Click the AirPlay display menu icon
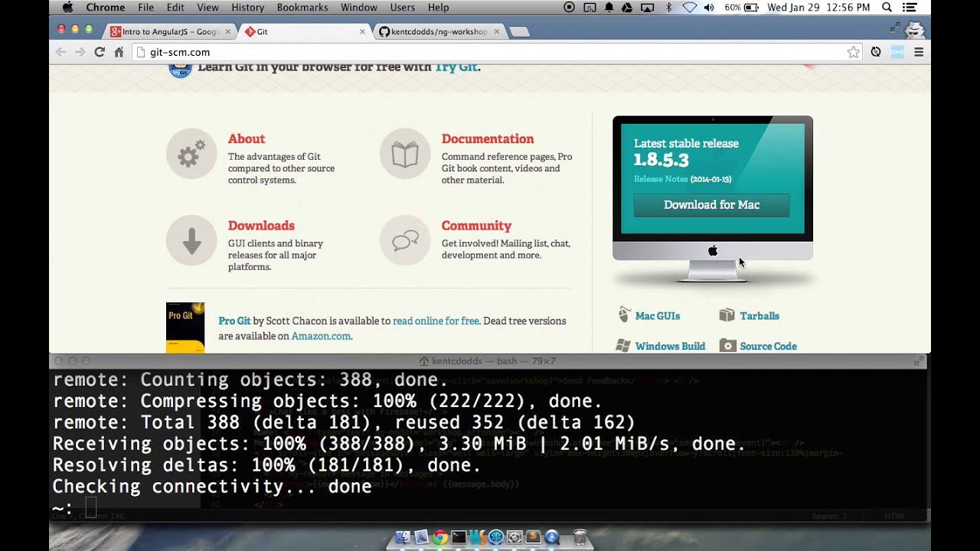The width and height of the screenshot is (980, 551). coord(647,8)
